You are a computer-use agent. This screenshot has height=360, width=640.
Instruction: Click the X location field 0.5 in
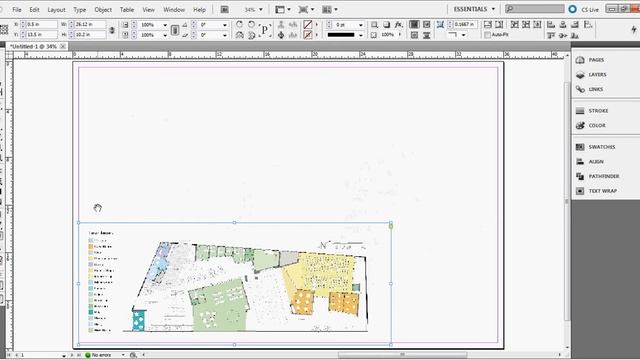coord(41,25)
